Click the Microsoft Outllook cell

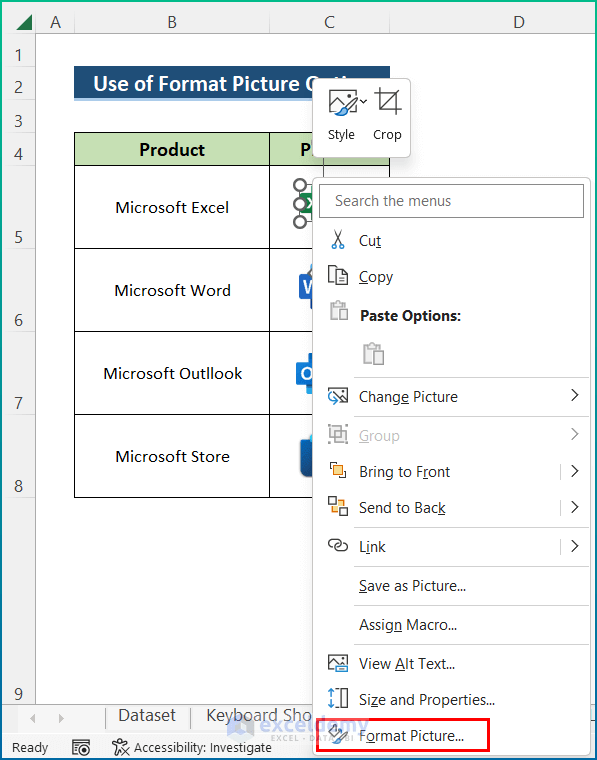coord(172,373)
